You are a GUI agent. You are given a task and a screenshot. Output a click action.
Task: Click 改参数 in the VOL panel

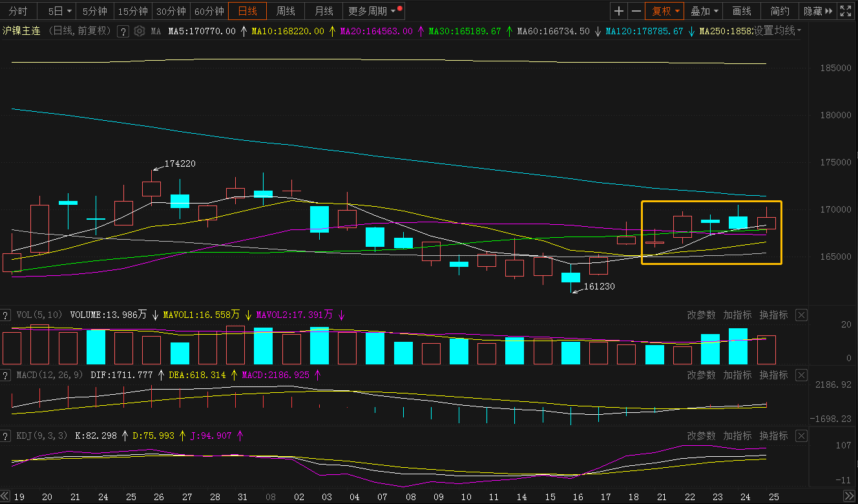pos(701,315)
